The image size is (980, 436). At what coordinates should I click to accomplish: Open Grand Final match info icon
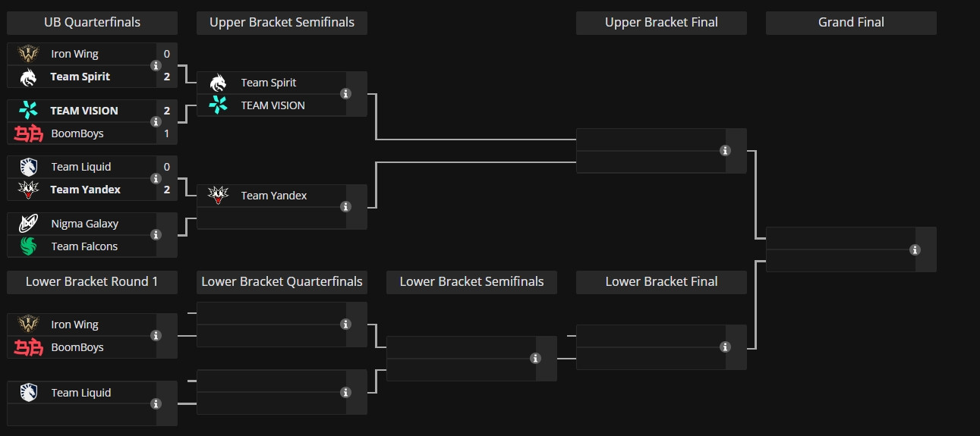click(x=915, y=249)
